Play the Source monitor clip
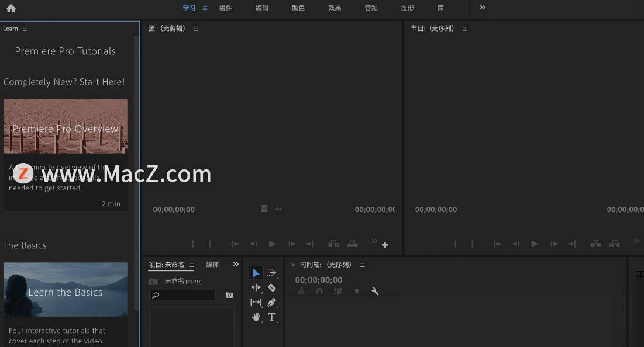 tap(272, 244)
